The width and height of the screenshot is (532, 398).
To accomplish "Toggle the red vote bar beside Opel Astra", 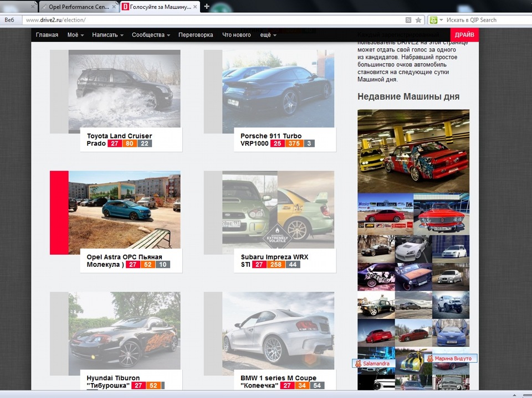I will coord(59,213).
